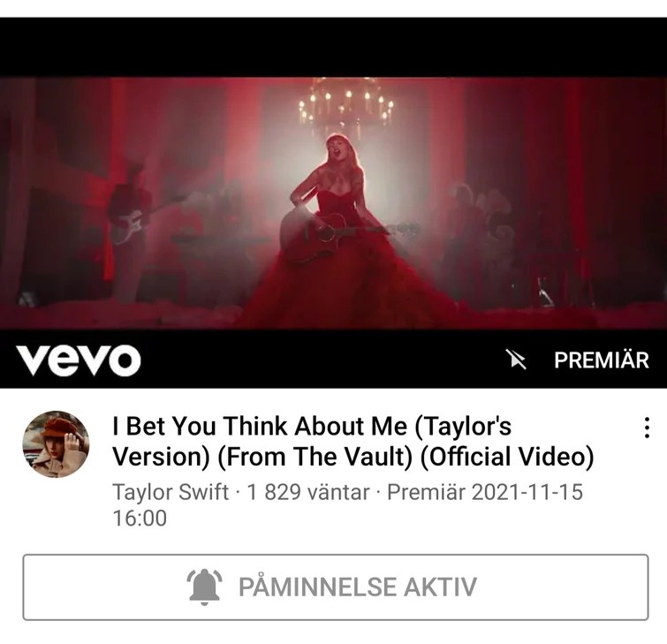Open the video titled I Bet You Think About Me
This screenshot has width=667, height=644.
click(353, 441)
